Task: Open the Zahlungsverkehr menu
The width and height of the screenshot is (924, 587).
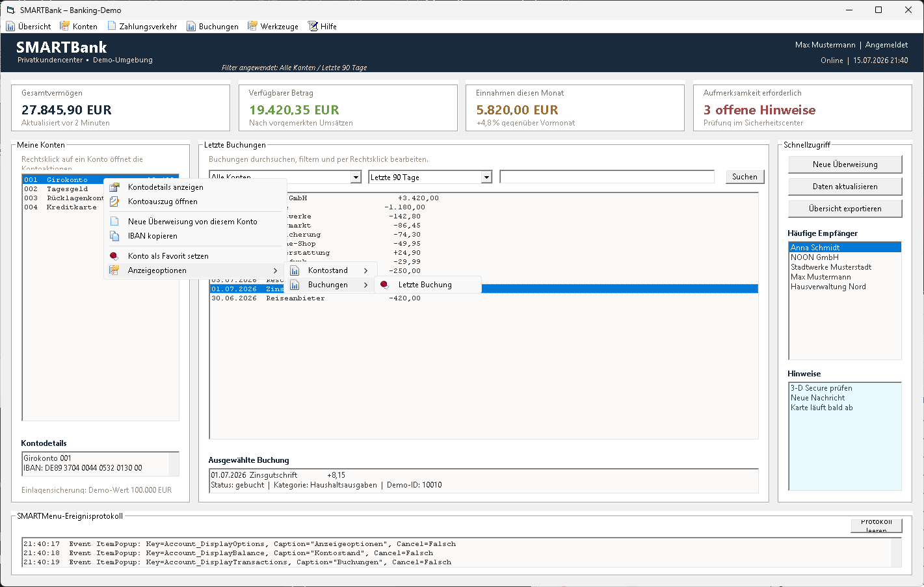Action: 142,27
